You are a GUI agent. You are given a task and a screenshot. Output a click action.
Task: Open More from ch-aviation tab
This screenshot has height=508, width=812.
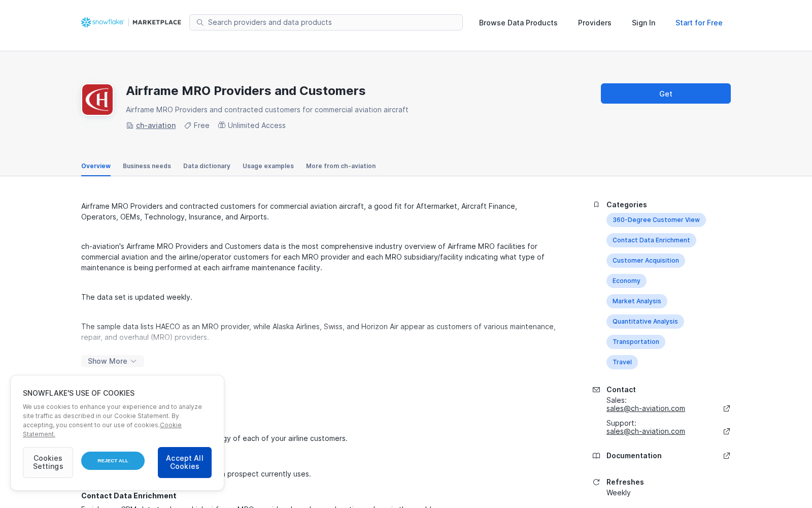pyautogui.click(x=341, y=166)
